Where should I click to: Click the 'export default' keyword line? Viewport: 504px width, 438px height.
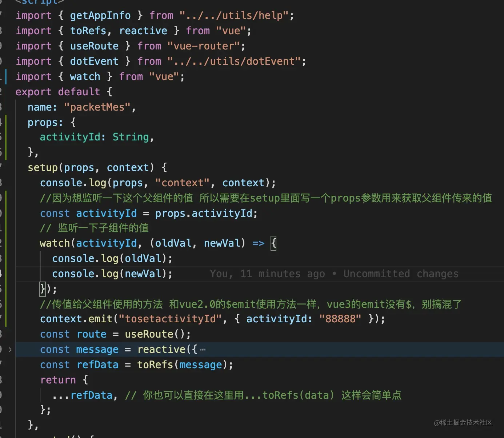coord(64,92)
